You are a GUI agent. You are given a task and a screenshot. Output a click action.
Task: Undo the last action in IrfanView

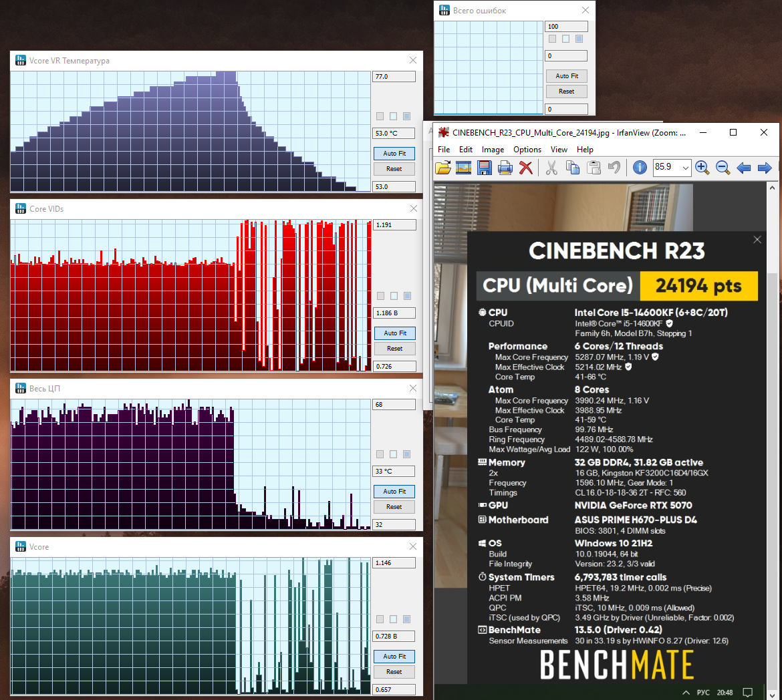click(x=614, y=168)
